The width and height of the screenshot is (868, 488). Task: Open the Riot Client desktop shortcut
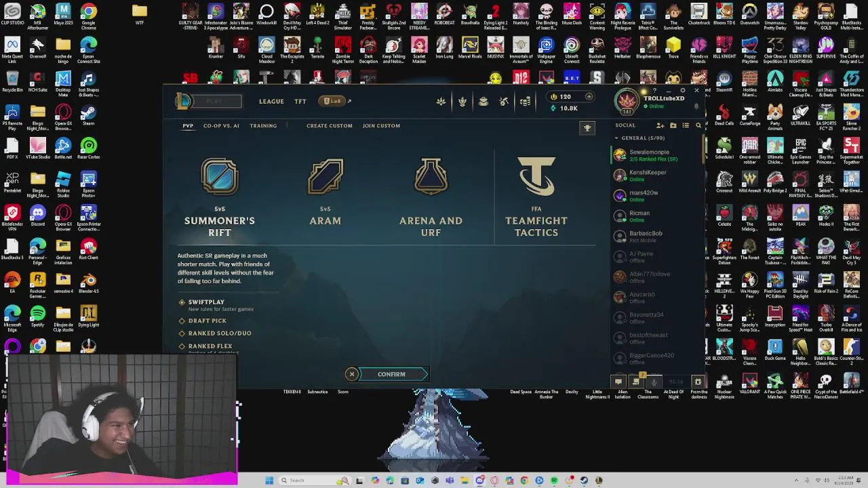(89, 249)
